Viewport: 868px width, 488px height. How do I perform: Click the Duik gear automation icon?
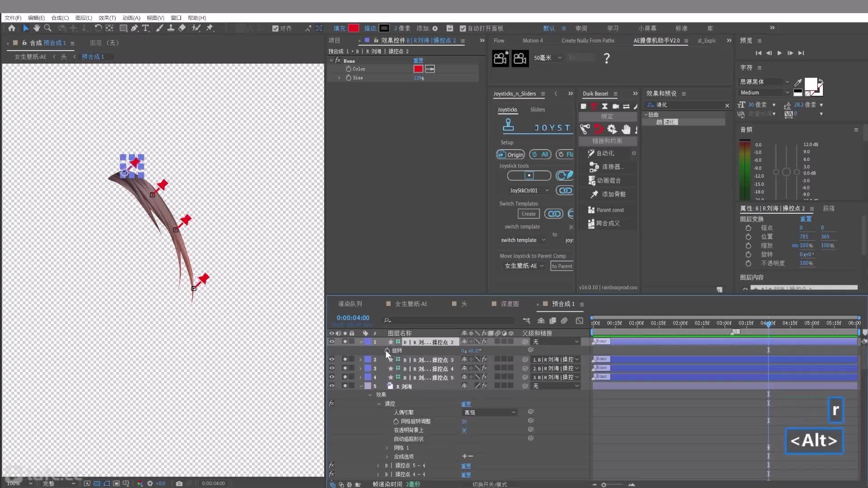[x=612, y=129]
